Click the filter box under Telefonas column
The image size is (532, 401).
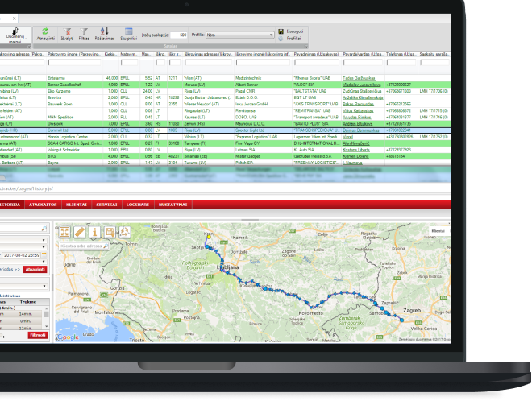click(x=401, y=63)
